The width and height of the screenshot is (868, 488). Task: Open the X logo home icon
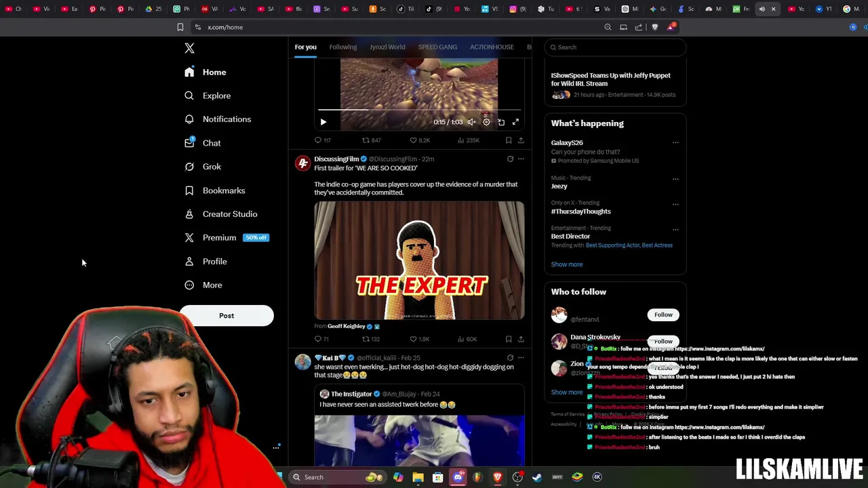coord(189,48)
